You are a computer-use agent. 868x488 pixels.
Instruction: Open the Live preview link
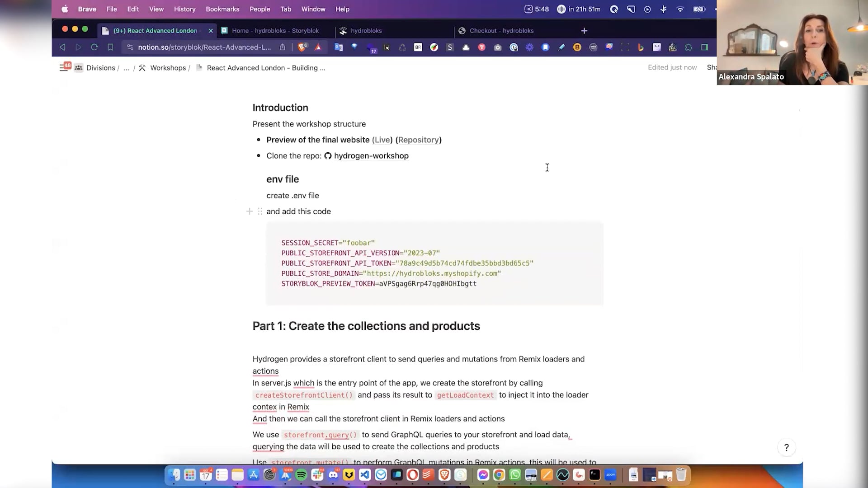382,140
